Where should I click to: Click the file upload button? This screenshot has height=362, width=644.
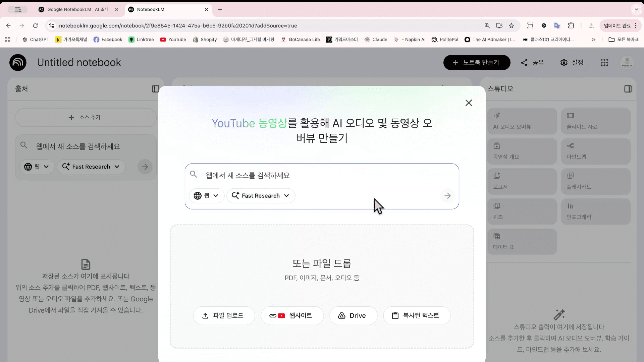point(224,316)
